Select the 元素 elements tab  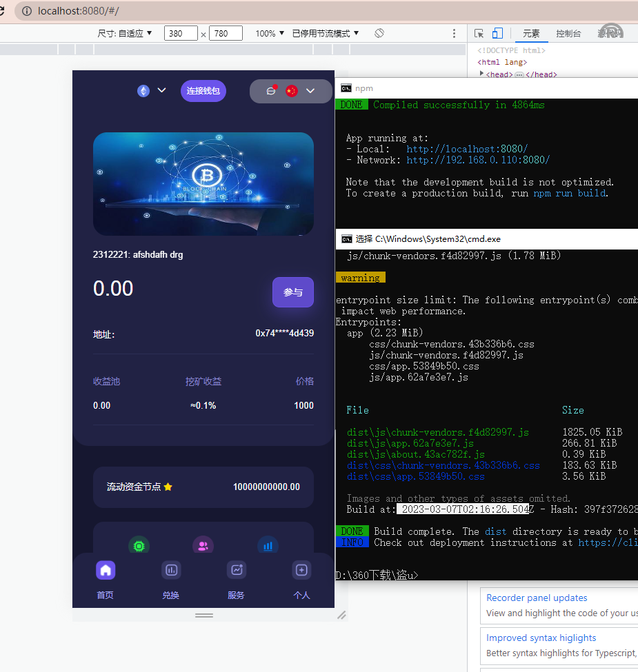[x=531, y=33]
